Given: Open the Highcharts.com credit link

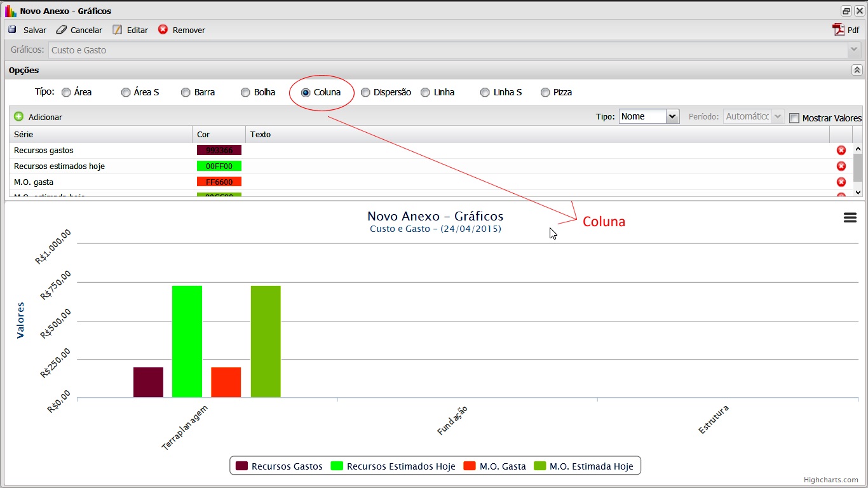Looking at the screenshot, I should point(831,480).
